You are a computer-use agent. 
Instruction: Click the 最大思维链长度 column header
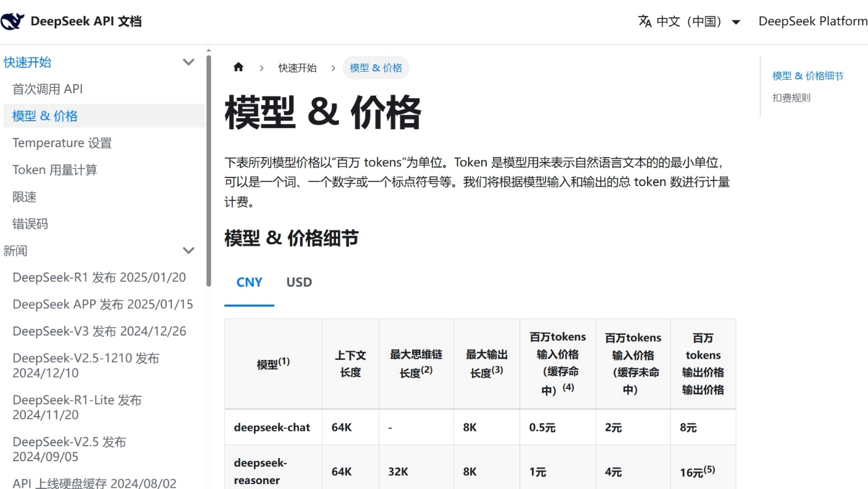(x=416, y=364)
